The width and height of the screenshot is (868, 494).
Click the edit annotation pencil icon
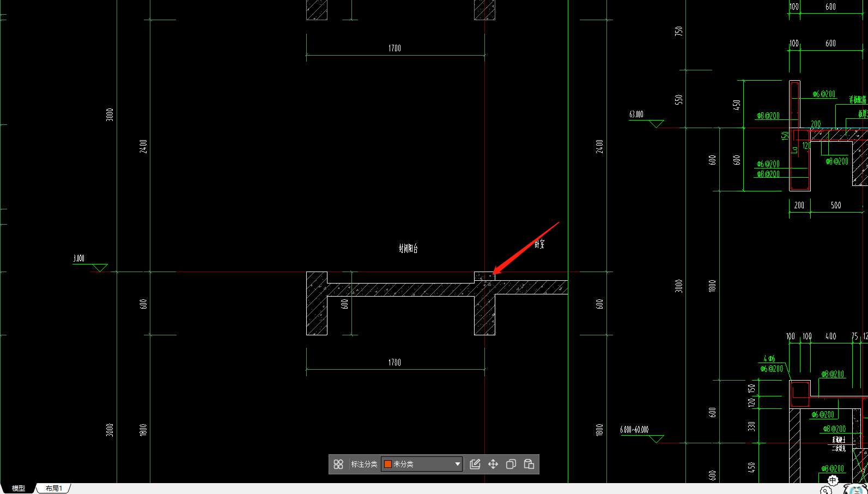coord(475,464)
